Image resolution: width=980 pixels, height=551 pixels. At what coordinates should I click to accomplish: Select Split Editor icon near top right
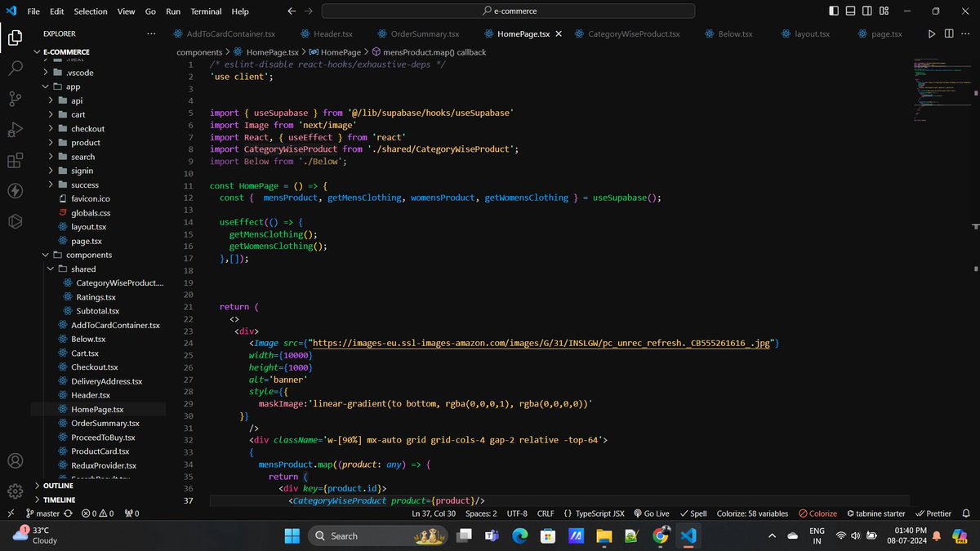point(948,33)
